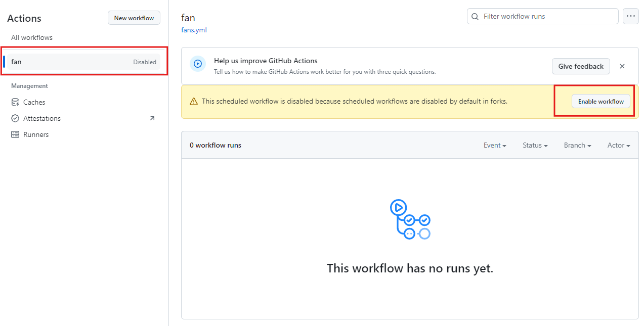
Task: Open the Event filter dropdown
Action: pyautogui.click(x=495, y=145)
